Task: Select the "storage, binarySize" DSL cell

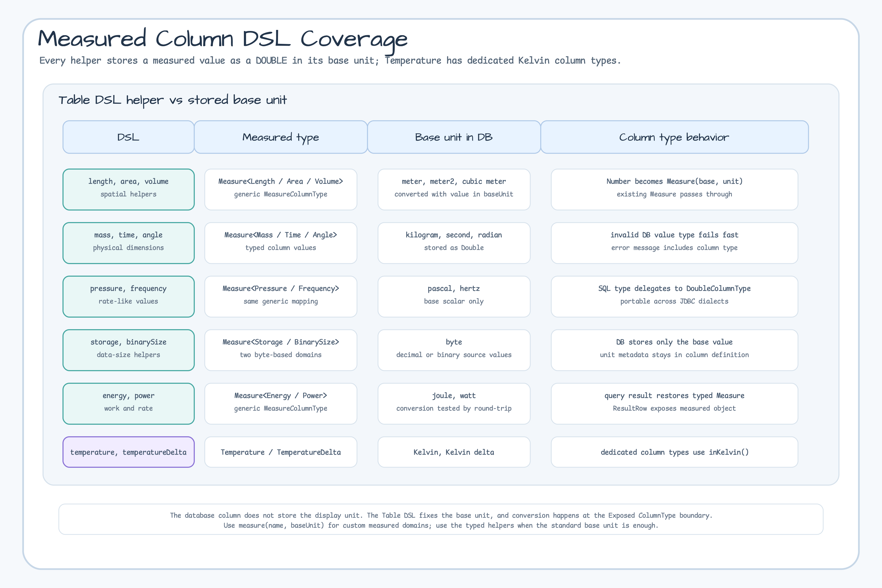Action: coord(128,350)
